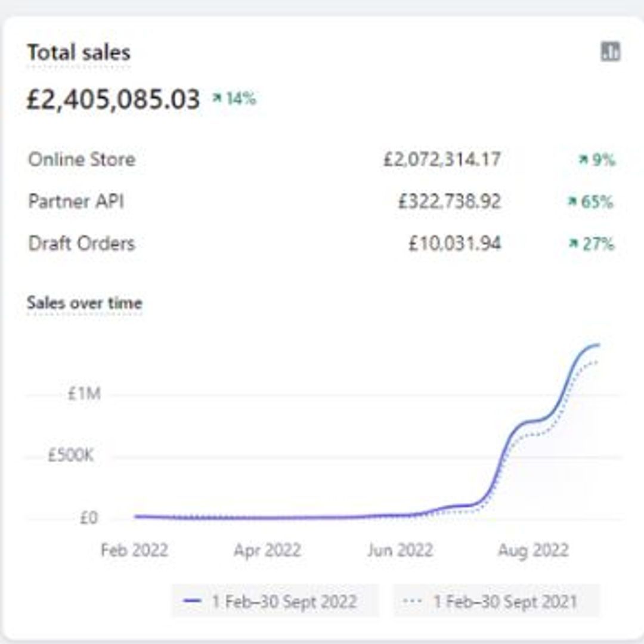Click the solid 2022 sales line peak
644x644 pixels.
[x=598, y=345]
